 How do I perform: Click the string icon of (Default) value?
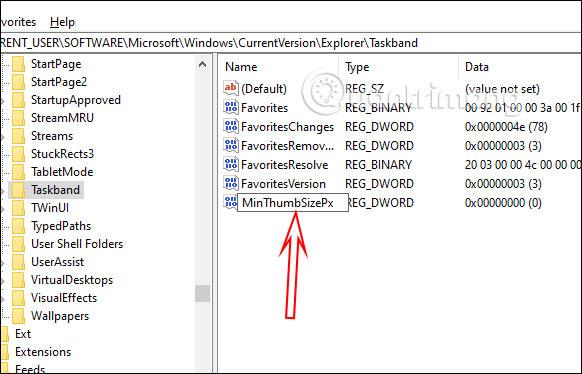point(230,88)
